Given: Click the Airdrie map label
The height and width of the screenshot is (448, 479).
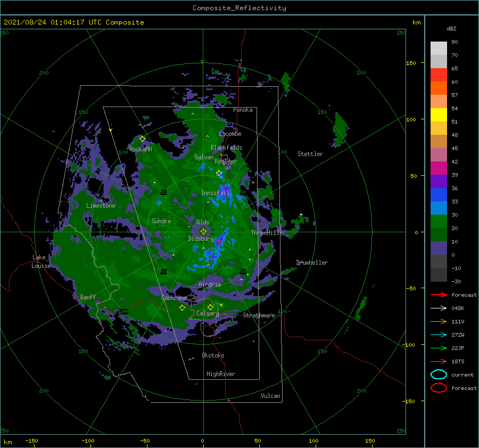Looking at the screenshot, I should (x=210, y=284).
